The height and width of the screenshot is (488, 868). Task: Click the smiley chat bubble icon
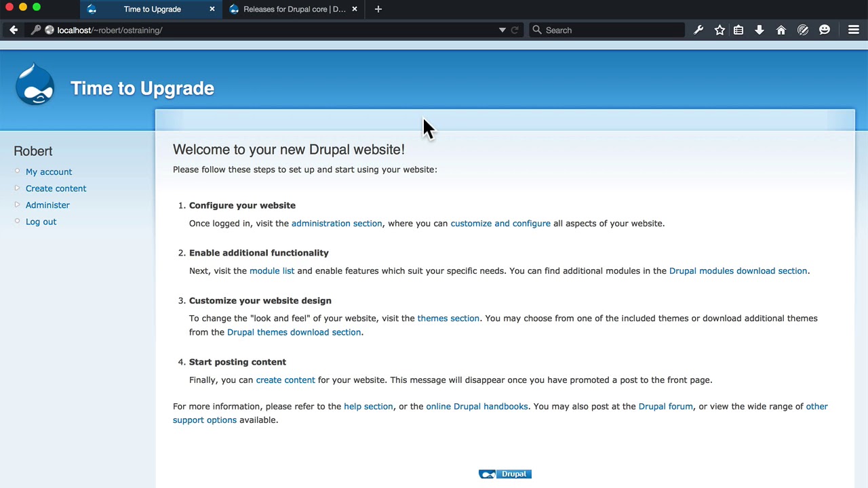(x=825, y=30)
